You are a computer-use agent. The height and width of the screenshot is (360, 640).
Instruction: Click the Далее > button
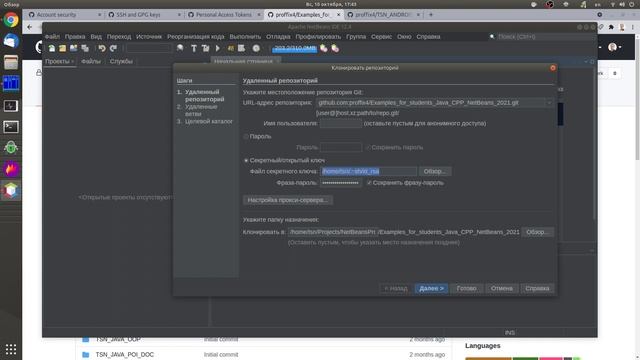[x=431, y=289]
